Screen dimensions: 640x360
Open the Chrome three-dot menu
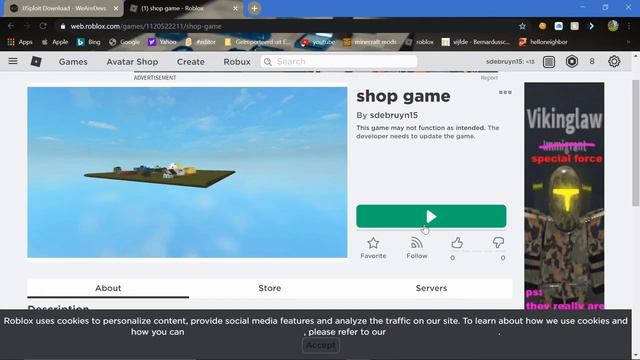tap(629, 26)
